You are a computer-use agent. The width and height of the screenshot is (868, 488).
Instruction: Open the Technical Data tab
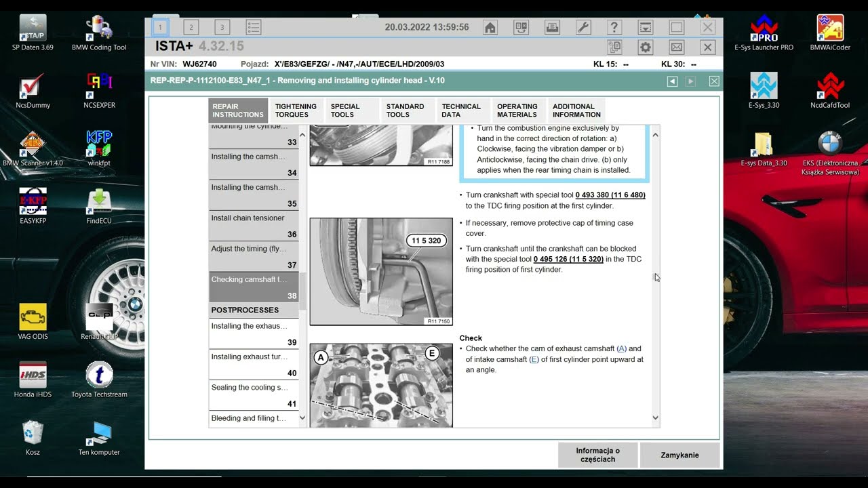(462, 110)
